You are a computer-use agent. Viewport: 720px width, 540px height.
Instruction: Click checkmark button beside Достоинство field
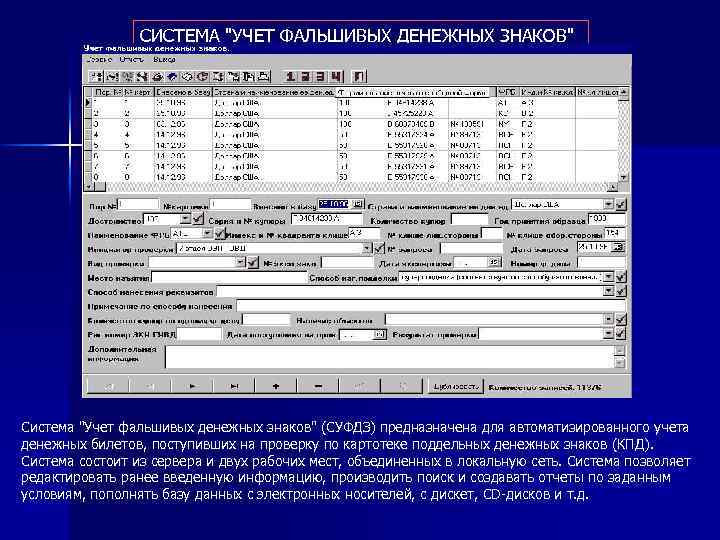coord(197,219)
